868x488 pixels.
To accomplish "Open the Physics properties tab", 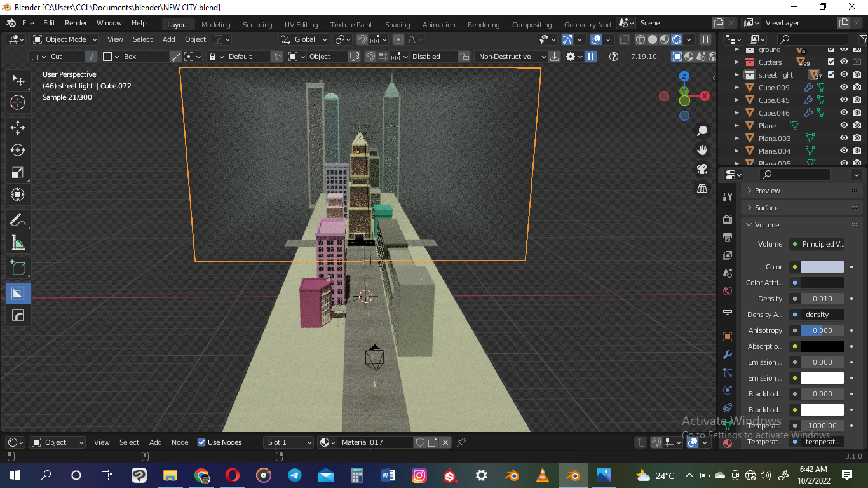I will coord(728,390).
